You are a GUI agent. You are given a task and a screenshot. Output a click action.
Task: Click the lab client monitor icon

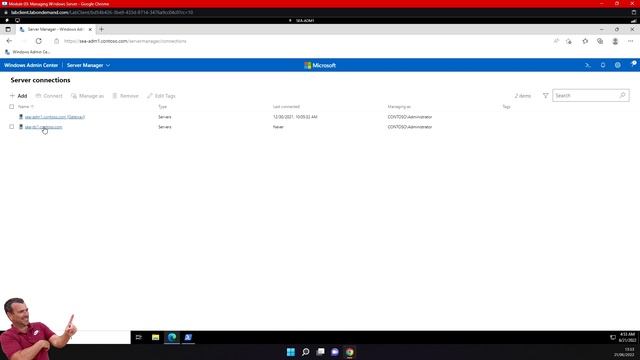[x=17, y=20]
